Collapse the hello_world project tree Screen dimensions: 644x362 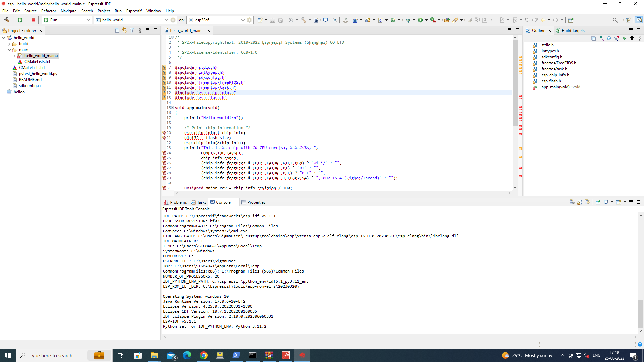coord(4,38)
